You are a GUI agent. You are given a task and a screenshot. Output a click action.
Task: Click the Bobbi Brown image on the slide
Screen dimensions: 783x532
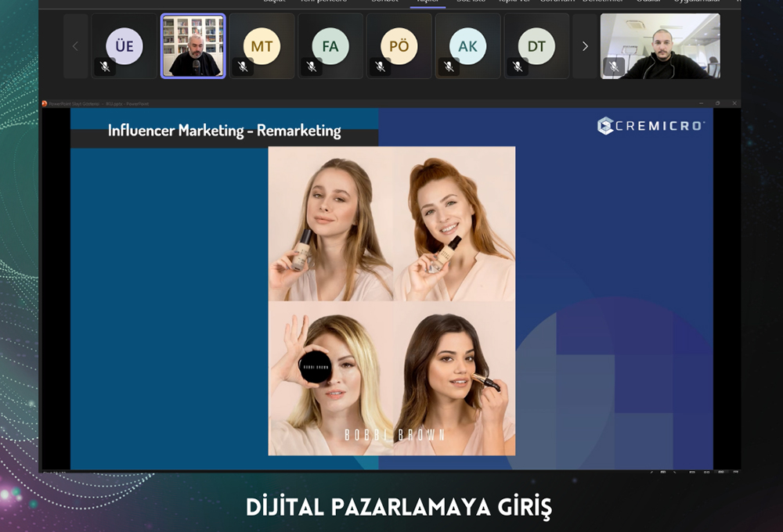coord(391,300)
